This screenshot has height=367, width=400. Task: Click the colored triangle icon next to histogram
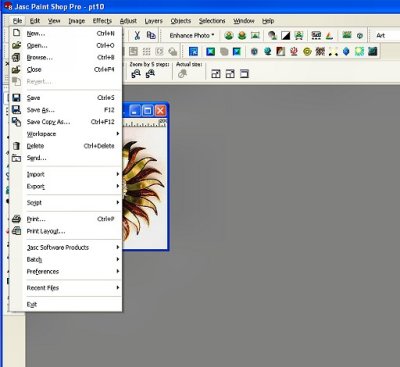pyautogui.click(x=329, y=35)
